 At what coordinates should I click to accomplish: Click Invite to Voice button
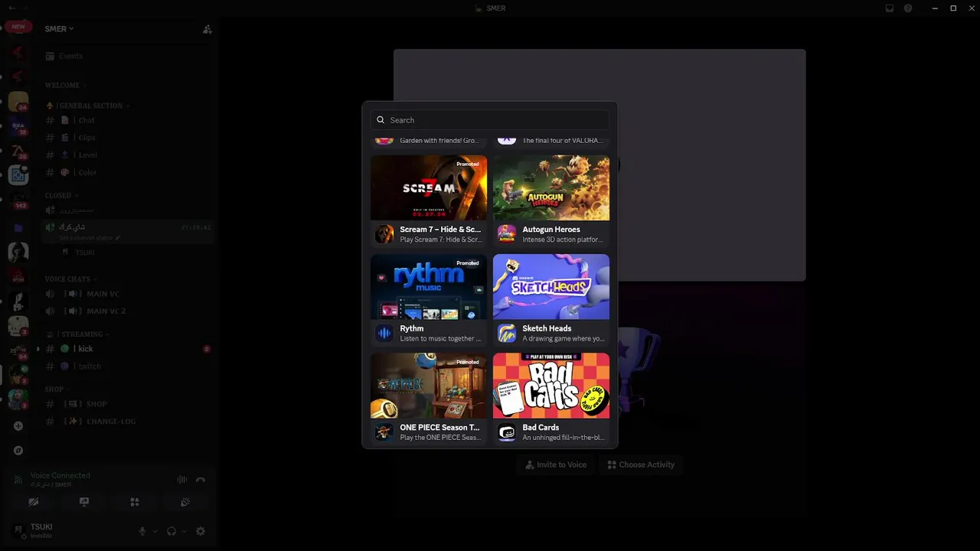[555, 465]
